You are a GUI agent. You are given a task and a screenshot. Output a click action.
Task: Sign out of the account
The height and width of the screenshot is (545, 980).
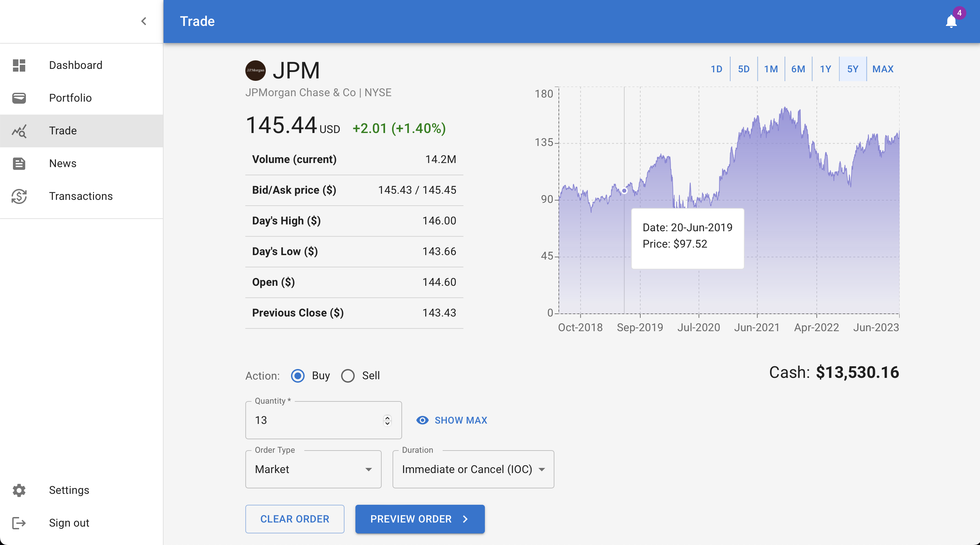pos(81,523)
